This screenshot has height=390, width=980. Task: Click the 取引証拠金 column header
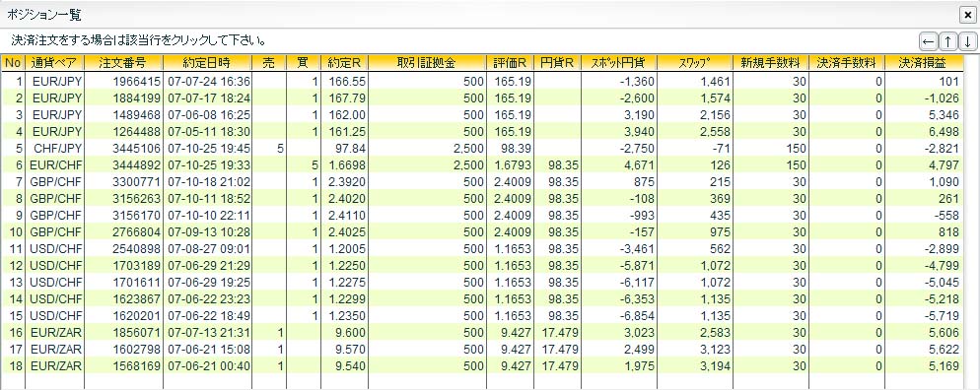(x=427, y=62)
